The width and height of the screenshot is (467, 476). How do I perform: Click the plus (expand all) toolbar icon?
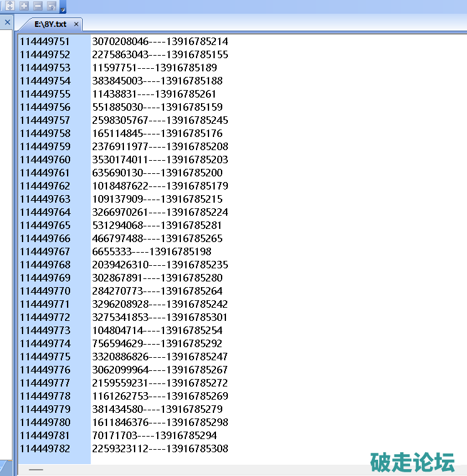[x=24, y=6]
